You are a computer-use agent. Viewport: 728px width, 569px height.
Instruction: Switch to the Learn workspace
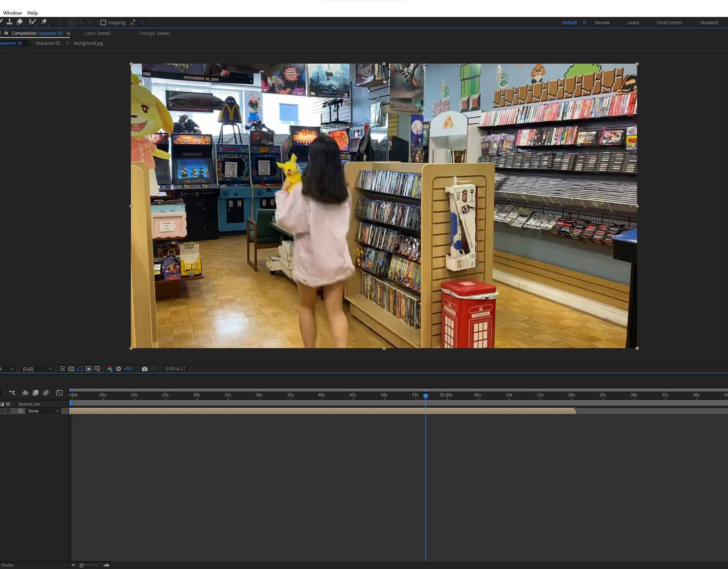tap(633, 23)
